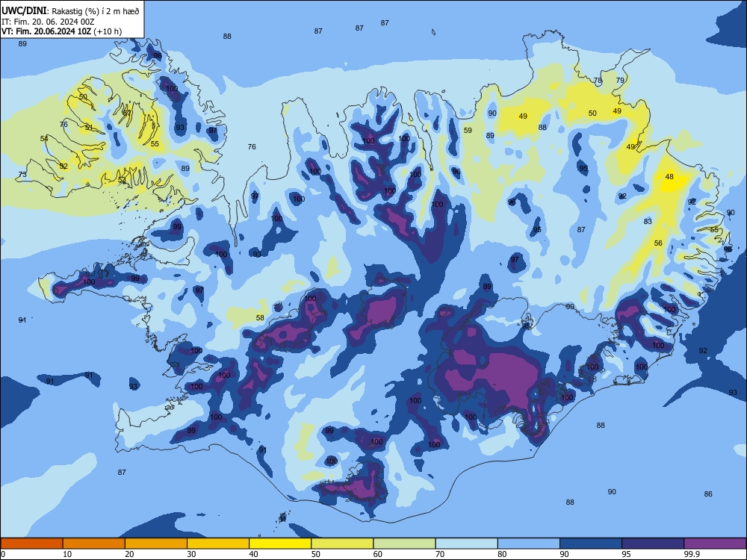Click the humidity value 86 on the map
Viewport: 747px width, 560px height.
(708, 494)
